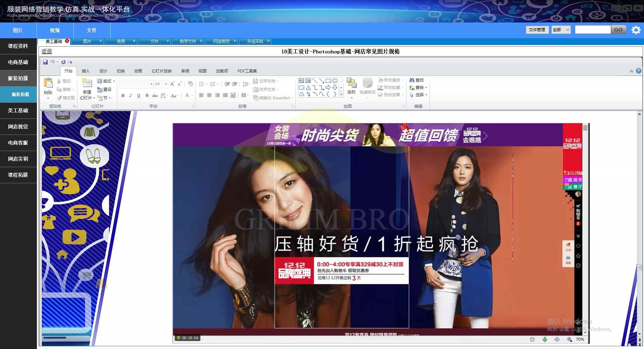Toggle Center alignment paragraph button
Viewport: 644px width, 349px height.
(x=209, y=95)
